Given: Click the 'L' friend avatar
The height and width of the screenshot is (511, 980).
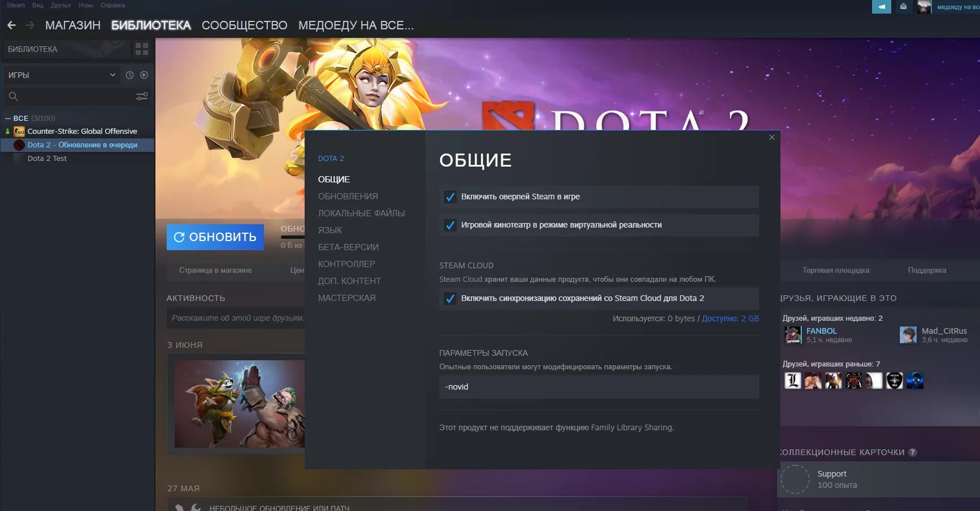Looking at the screenshot, I should pos(793,381).
